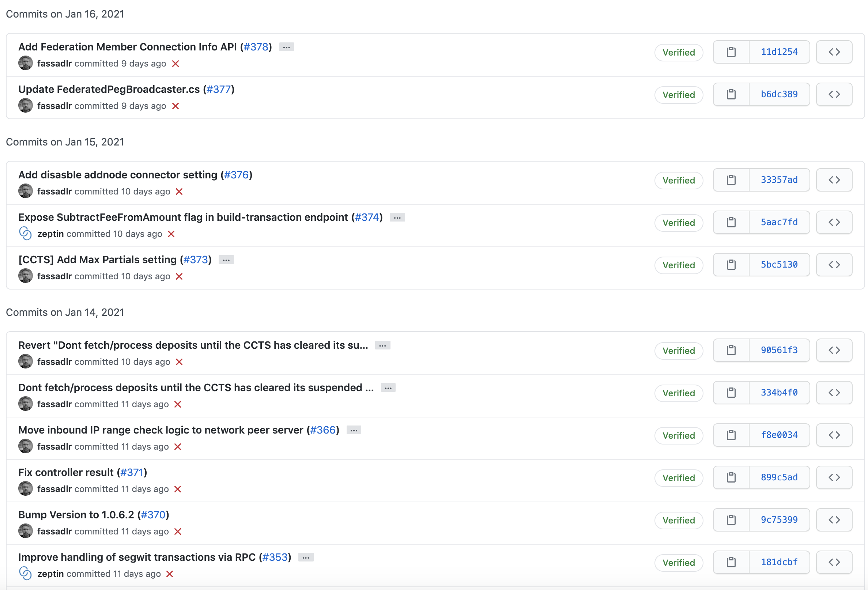Click failed status X beside Add disasble addnode commit
The image size is (868, 590).
[x=179, y=192]
